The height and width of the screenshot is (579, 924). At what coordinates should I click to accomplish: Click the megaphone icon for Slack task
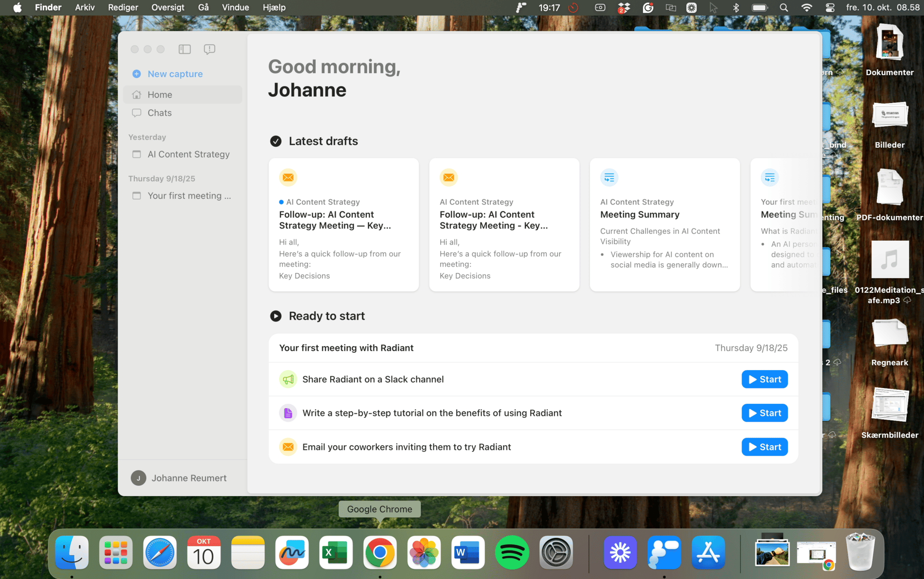[x=288, y=379]
